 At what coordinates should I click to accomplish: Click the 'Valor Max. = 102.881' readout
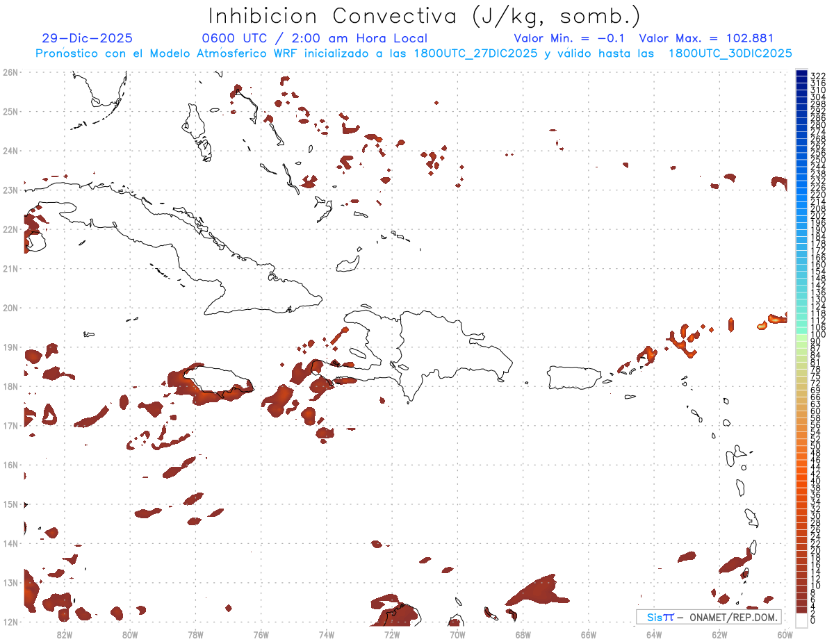coord(706,39)
